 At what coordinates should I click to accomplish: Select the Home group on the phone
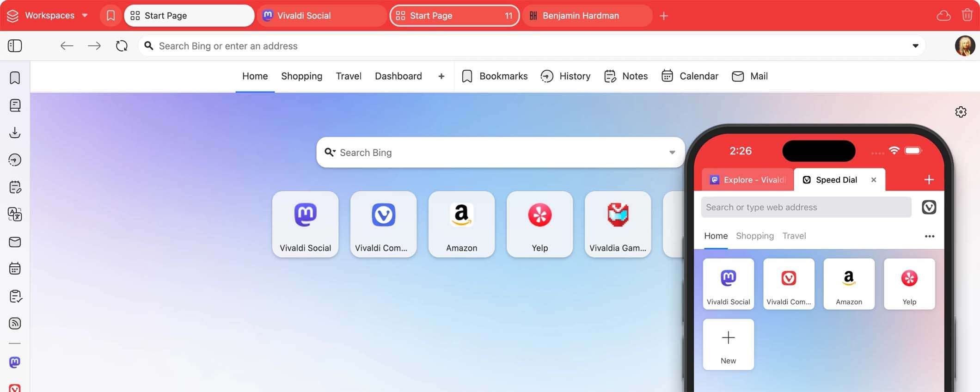pos(716,236)
